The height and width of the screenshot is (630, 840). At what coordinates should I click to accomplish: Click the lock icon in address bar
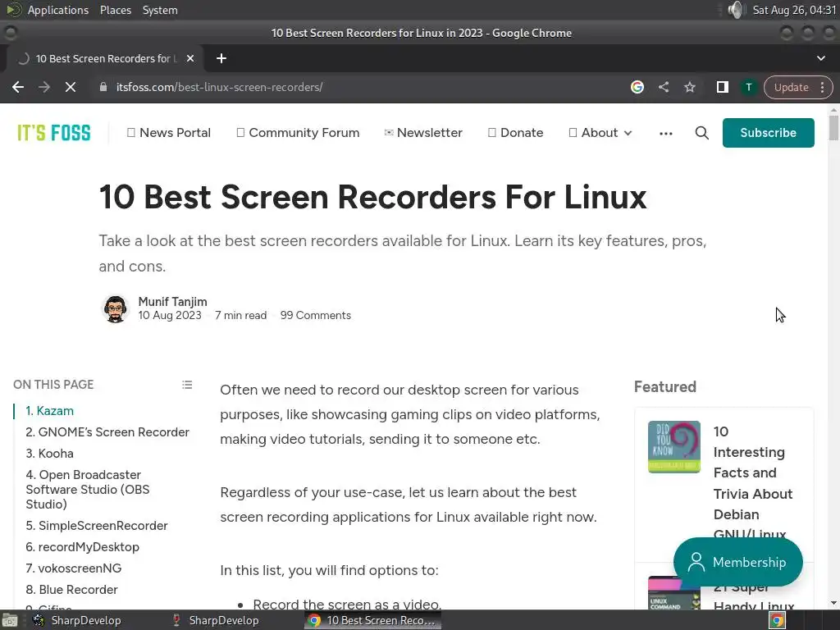[x=103, y=87]
